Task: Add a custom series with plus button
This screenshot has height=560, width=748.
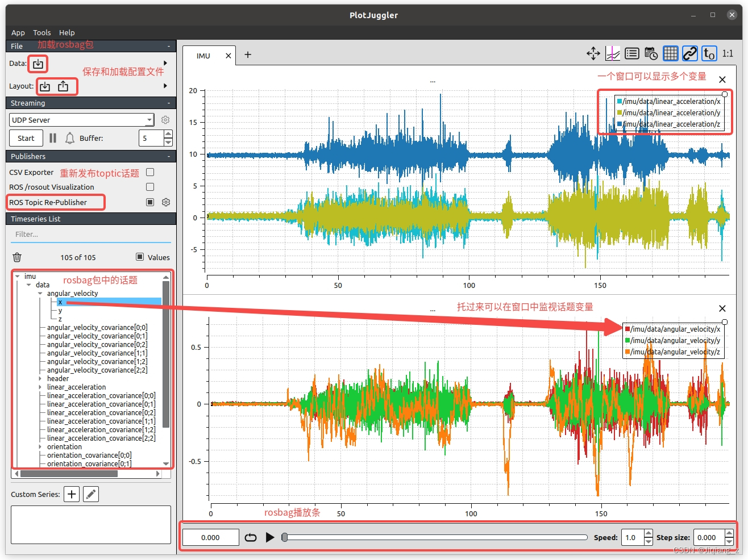Action: tap(72, 494)
